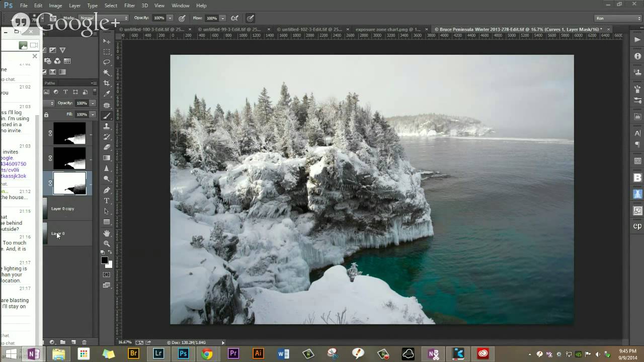Open the workspace switcher 'Ron' dropdown

[x=618, y=18]
